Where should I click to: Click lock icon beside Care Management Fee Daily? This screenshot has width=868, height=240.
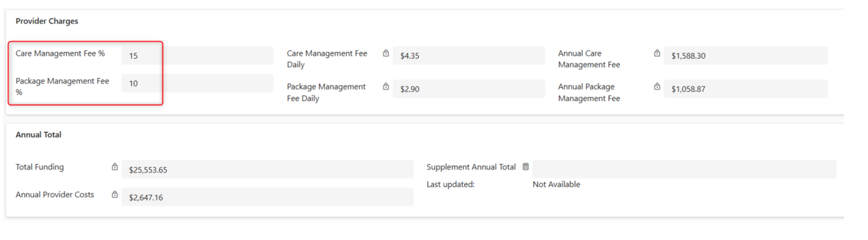click(x=386, y=53)
